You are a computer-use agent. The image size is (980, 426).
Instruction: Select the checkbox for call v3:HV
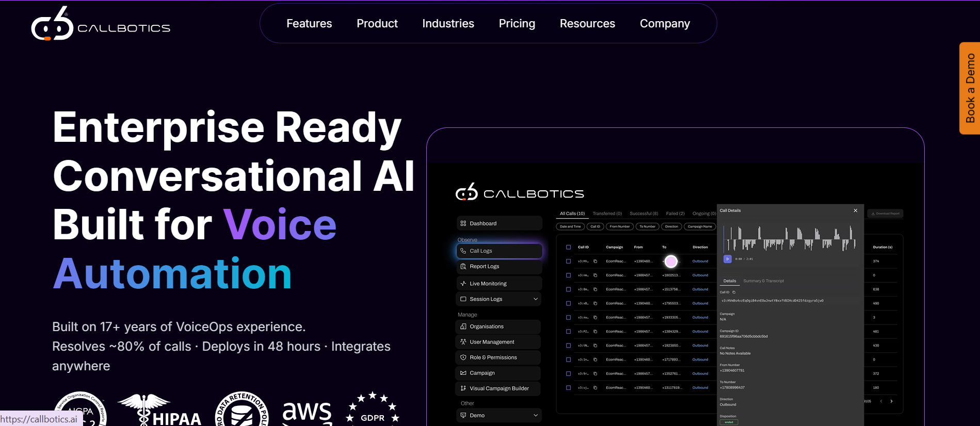(x=568, y=261)
